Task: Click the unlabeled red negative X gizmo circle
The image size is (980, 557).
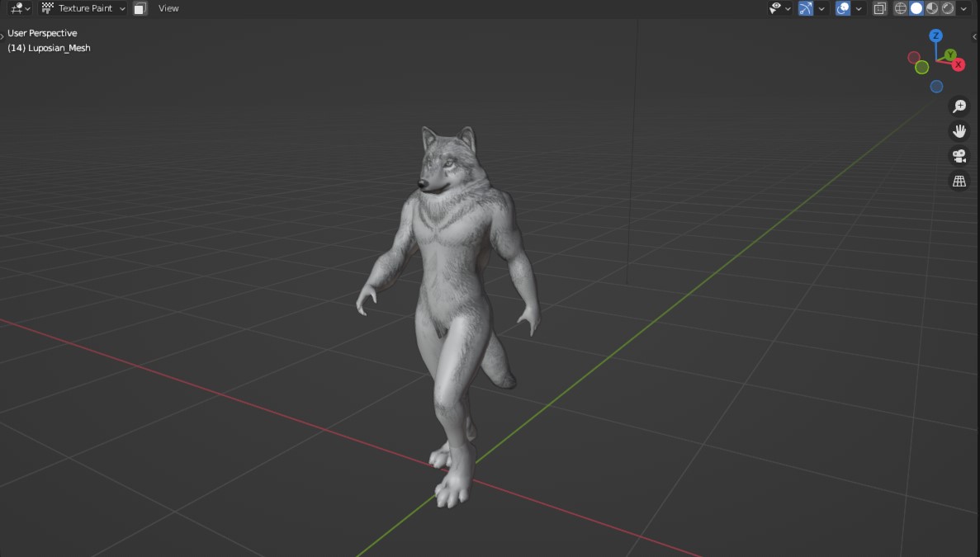Action: pos(914,58)
